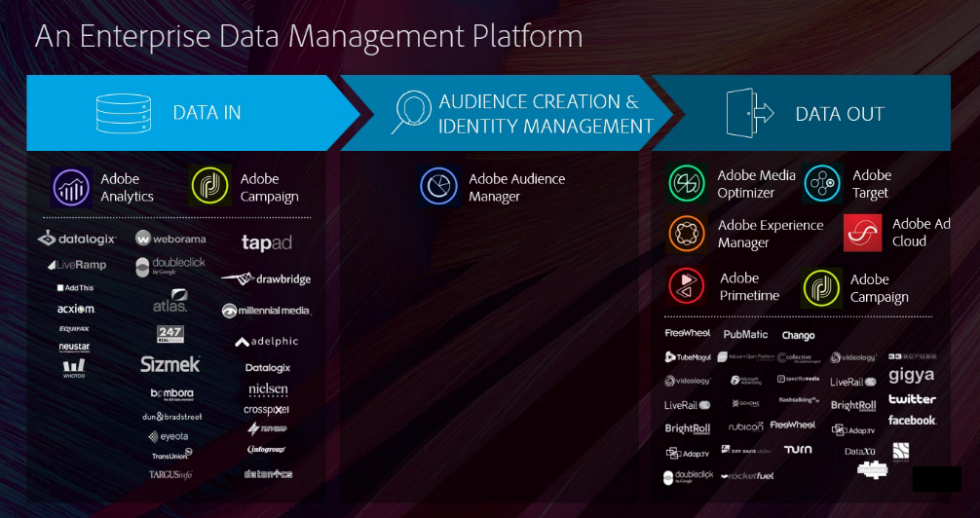Click the flashtalking logo
This screenshot has height=518, width=980.
pos(799,399)
